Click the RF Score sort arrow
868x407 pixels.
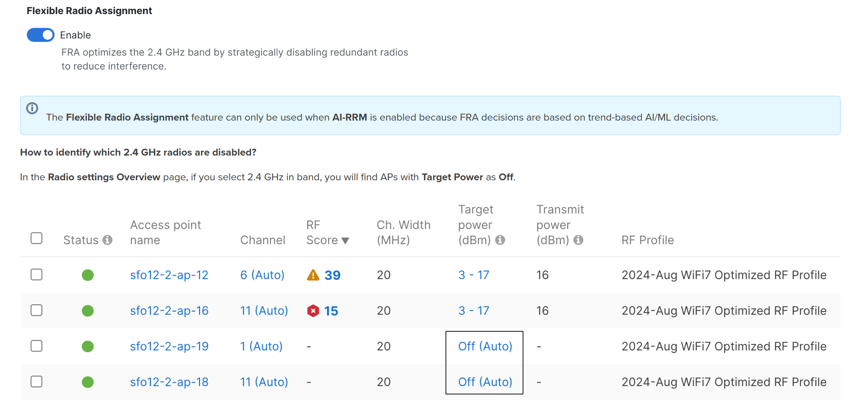346,240
